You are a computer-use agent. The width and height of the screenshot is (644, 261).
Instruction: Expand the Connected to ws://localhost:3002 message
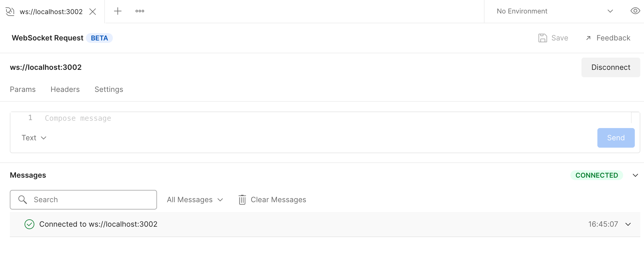(x=628, y=224)
